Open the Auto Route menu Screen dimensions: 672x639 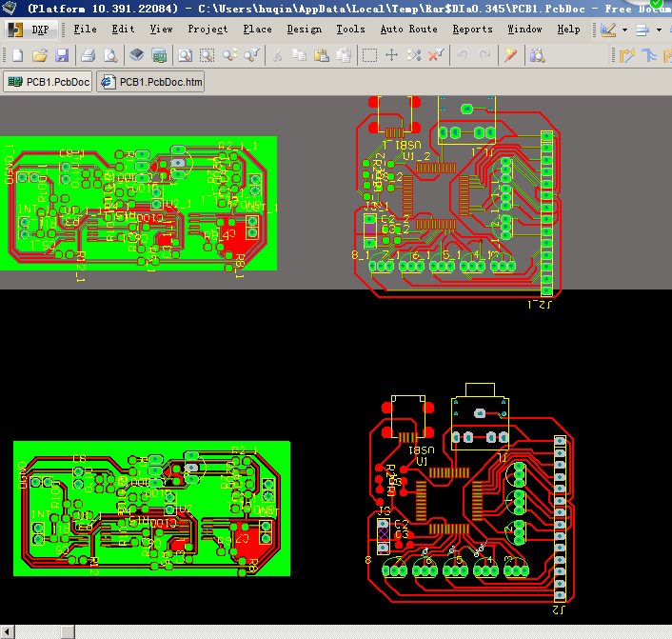point(409,30)
